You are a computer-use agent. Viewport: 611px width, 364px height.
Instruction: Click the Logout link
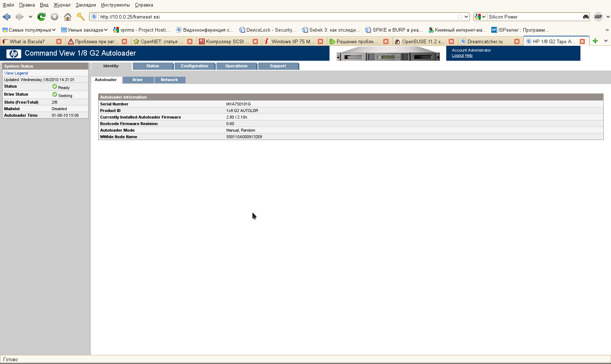458,56
